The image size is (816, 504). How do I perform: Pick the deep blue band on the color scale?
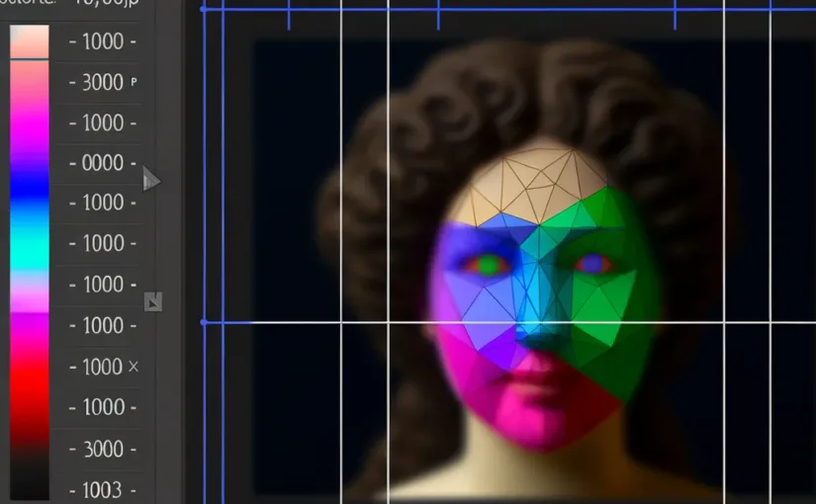tap(30, 190)
